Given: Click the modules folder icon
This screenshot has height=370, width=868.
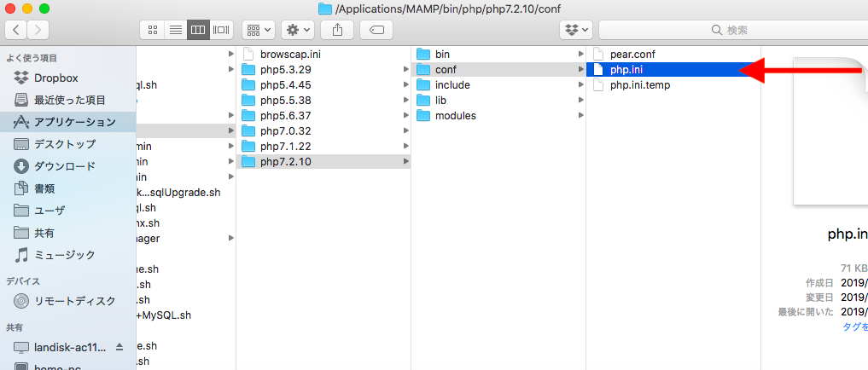Looking at the screenshot, I should pos(423,116).
